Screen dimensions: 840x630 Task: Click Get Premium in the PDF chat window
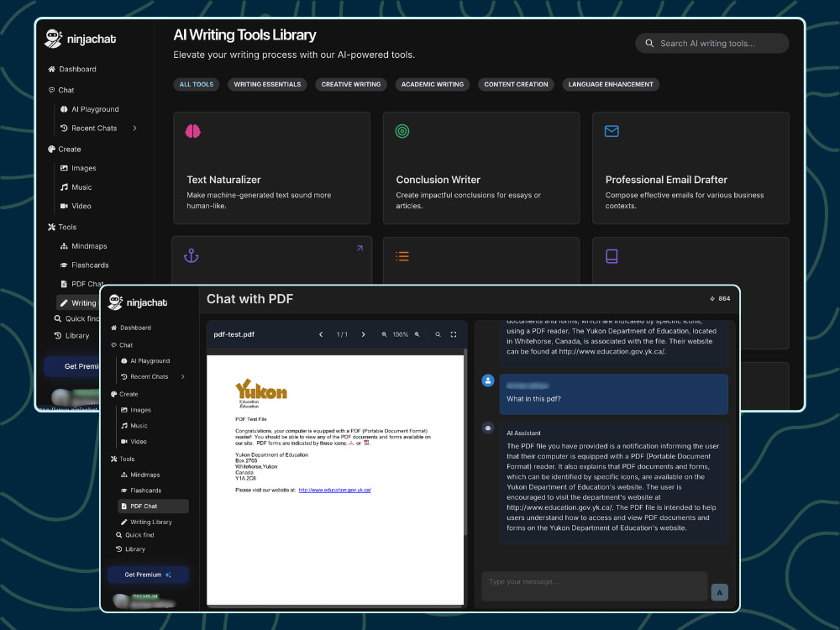[x=148, y=575]
